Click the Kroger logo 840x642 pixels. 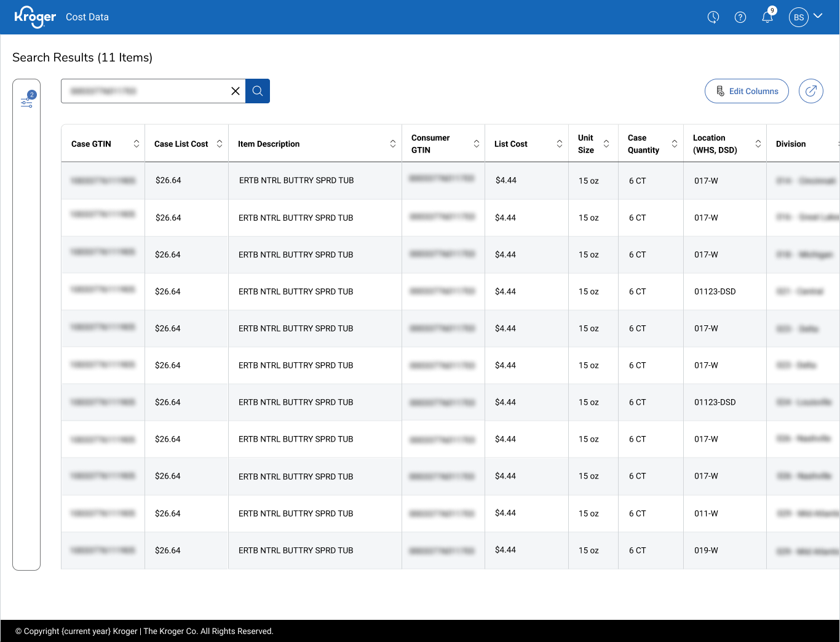click(x=35, y=17)
